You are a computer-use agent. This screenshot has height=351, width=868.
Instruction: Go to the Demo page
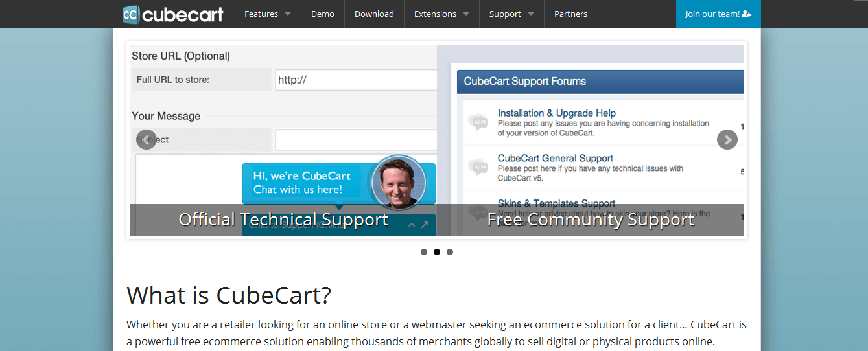pos(323,14)
